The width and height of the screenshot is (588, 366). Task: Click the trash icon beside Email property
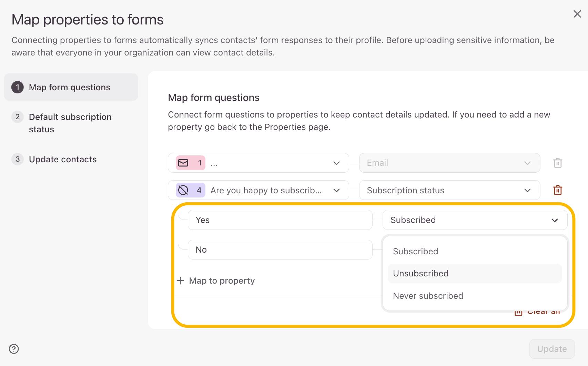click(558, 163)
